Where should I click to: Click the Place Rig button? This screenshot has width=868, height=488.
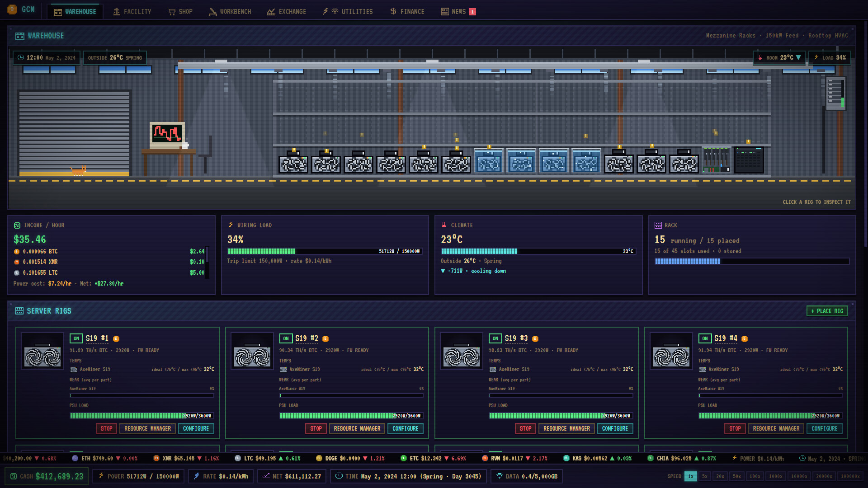click(x=827, y=311)
